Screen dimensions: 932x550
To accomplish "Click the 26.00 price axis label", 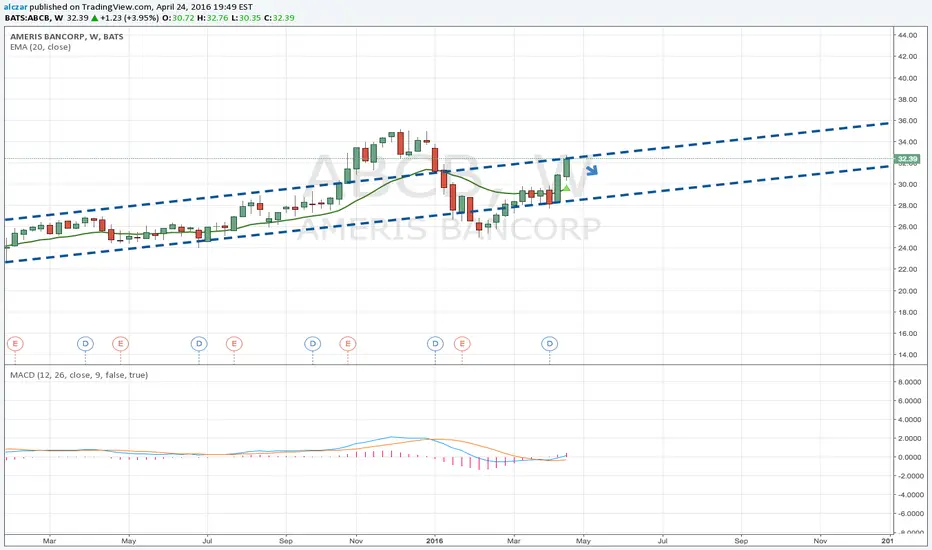I will [x=907, y=227].
